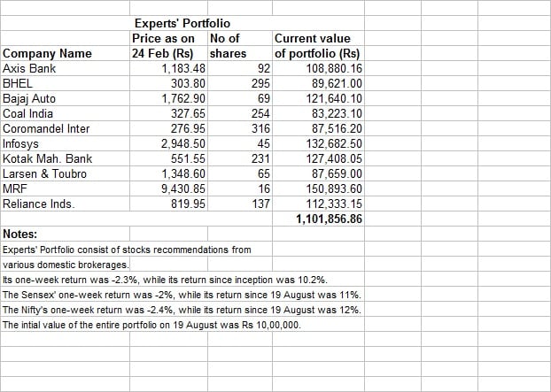Click the MRF current value 150,893.60

pos(318,188)
